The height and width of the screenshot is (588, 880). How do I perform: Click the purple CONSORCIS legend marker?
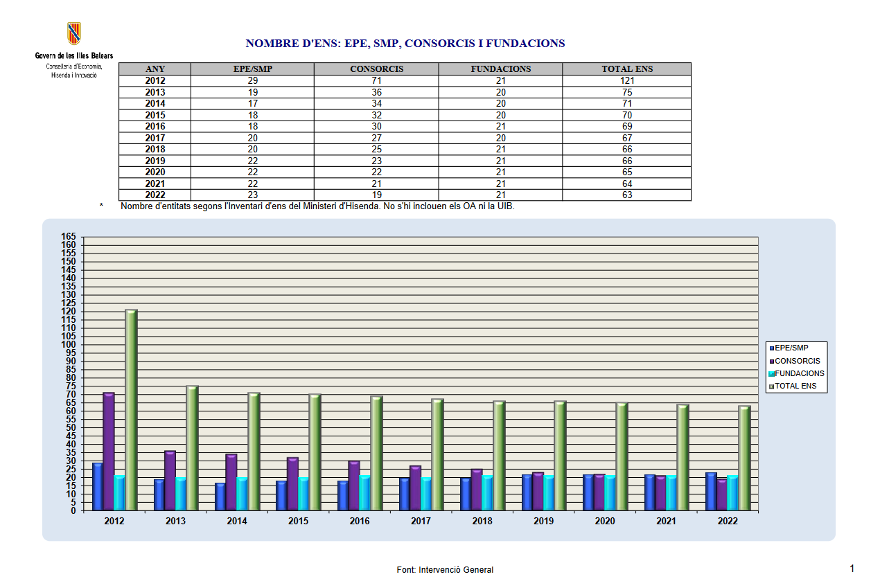[x=771, y=361]
